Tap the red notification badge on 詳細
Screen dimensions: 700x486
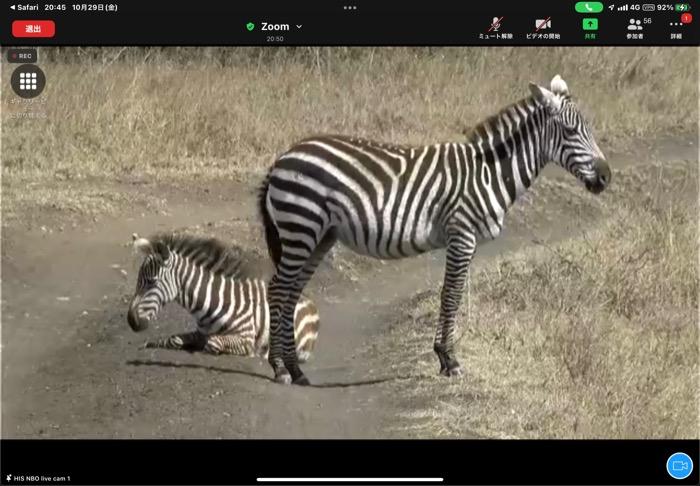685,18
